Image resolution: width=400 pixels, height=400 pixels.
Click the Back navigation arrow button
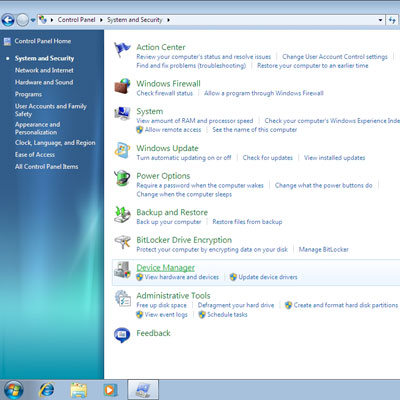(8, 20)
